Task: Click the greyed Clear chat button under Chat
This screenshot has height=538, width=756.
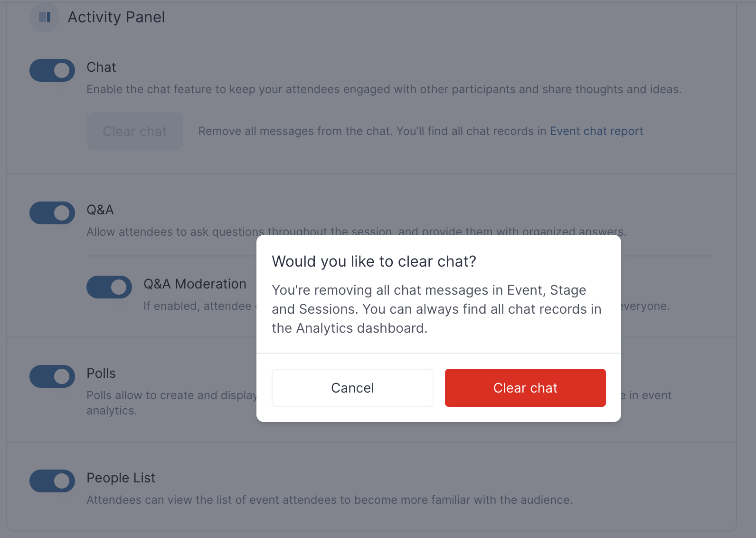Action: pyautogui.click(x=135, y=131)
